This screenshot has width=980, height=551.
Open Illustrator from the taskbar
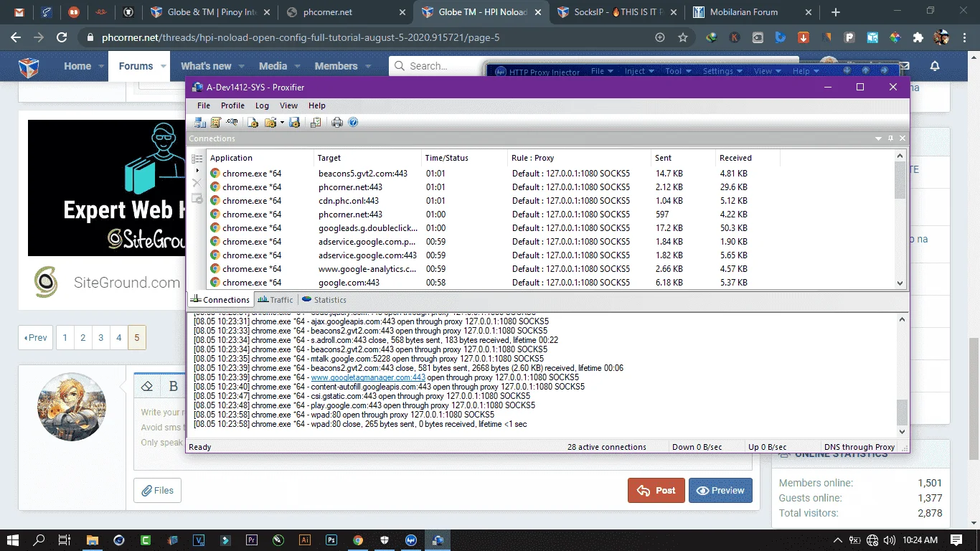[x=305, y=540]
